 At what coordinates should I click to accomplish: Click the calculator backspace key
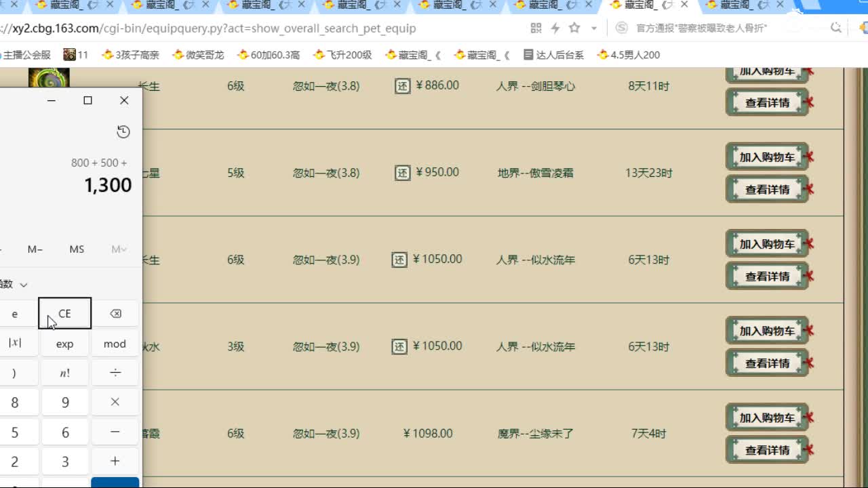point(115,314)
